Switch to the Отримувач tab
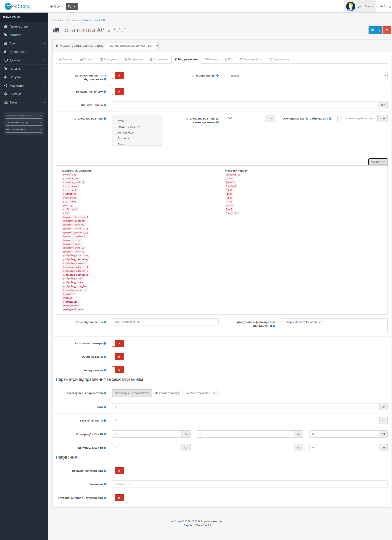This screenshot has height=540, width=392. (158, 59)
